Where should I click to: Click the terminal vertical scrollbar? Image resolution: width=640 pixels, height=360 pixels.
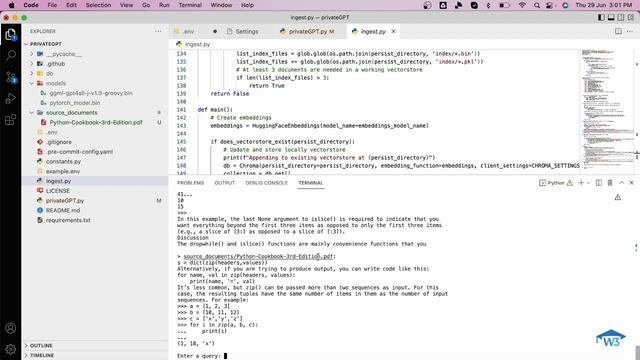[x=637, y=353]
